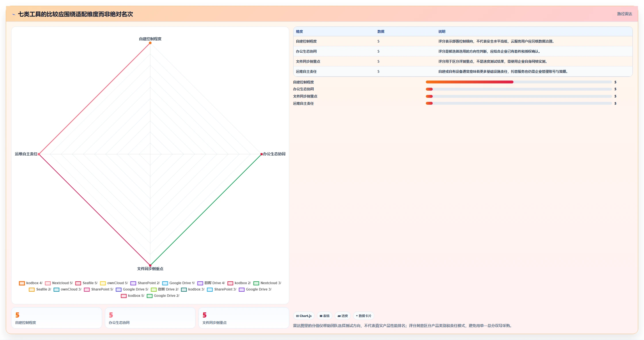Click the description starting 评分用于区分评测重点
The width and height of the screenshot is (644, 340).
click(x=493, y=62)
